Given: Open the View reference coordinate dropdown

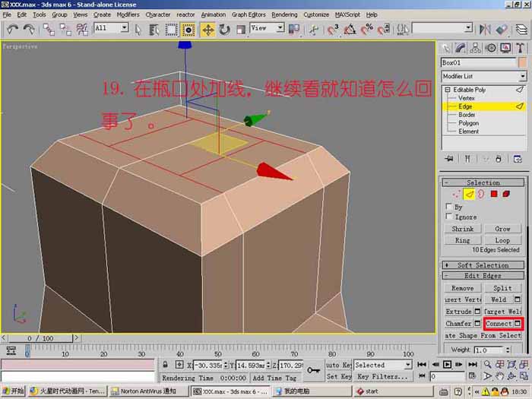Looking at the screenshot, I should point(267,28).
